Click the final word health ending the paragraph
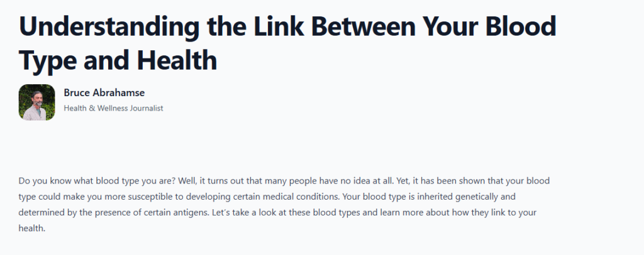 coord(32,229)
